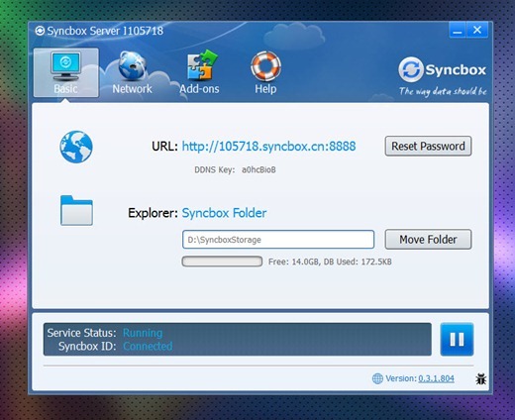Open the Syncbox Folder link
Viewport: 515px width, 420px height.
224,213
